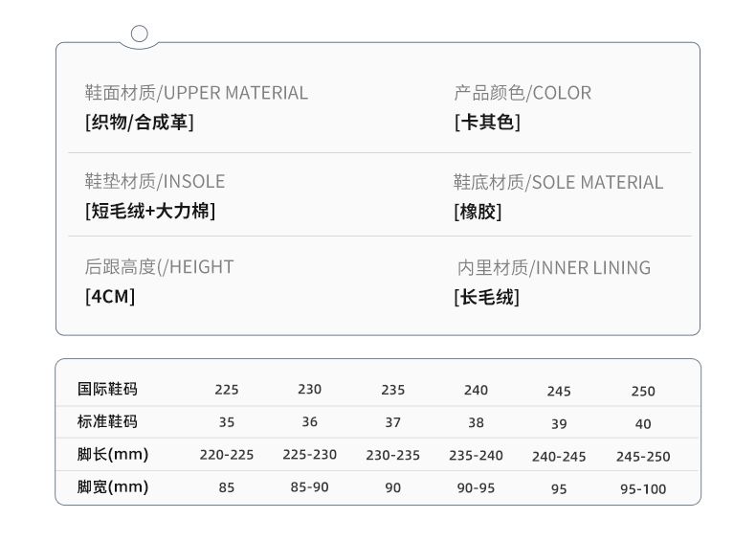Select the [橡胶] sole material value
This screenshot has height=542, width=756.
tap(477, 212)
